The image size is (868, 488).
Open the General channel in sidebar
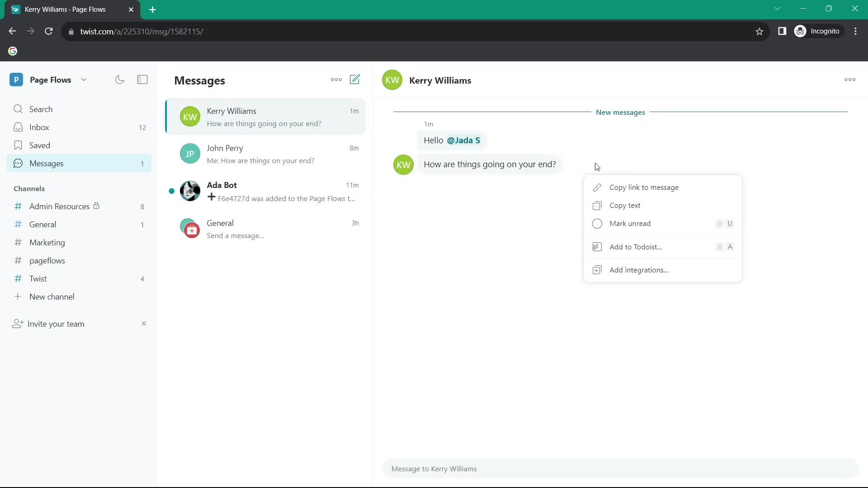(x=79, y=225)
